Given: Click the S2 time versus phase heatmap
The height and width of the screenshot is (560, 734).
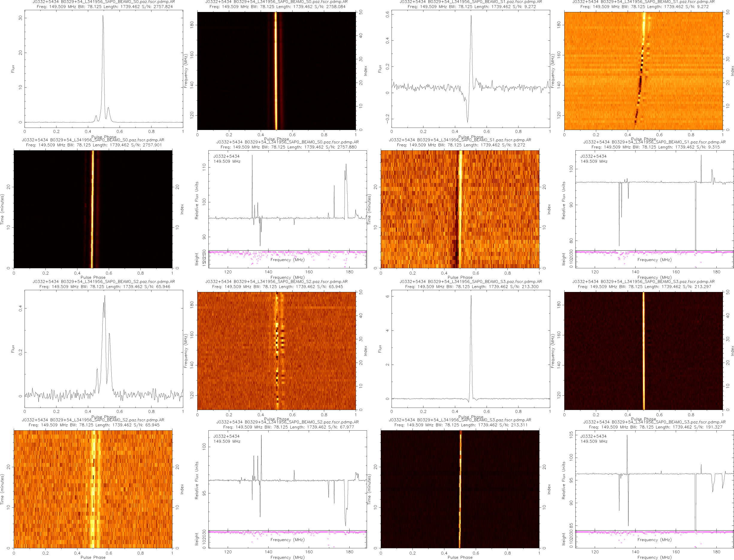Looking at the screenshot, I should tap(93, 489).
